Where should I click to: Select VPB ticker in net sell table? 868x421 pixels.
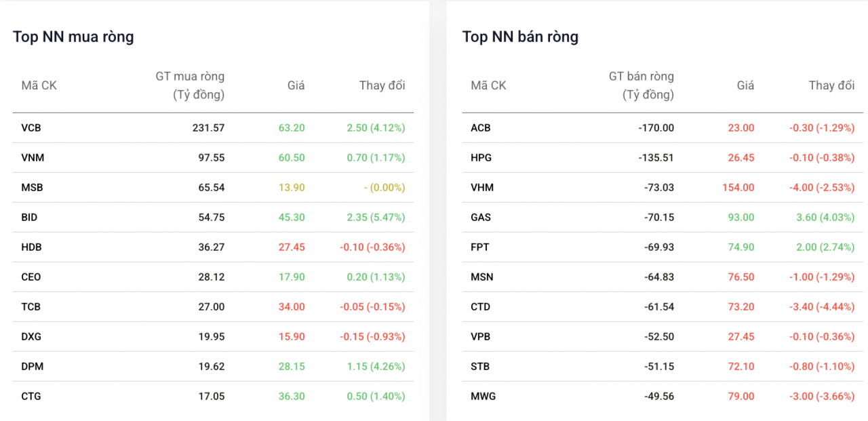pos(481,336)
